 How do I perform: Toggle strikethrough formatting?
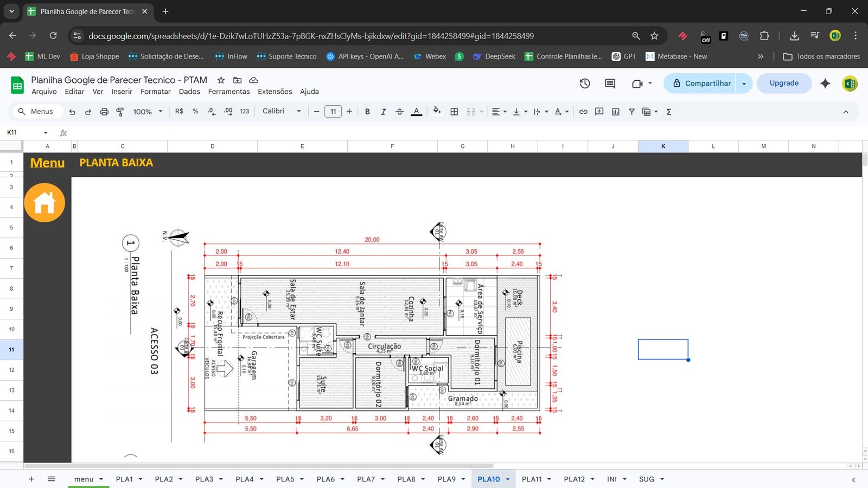click(x=400, y=112)
